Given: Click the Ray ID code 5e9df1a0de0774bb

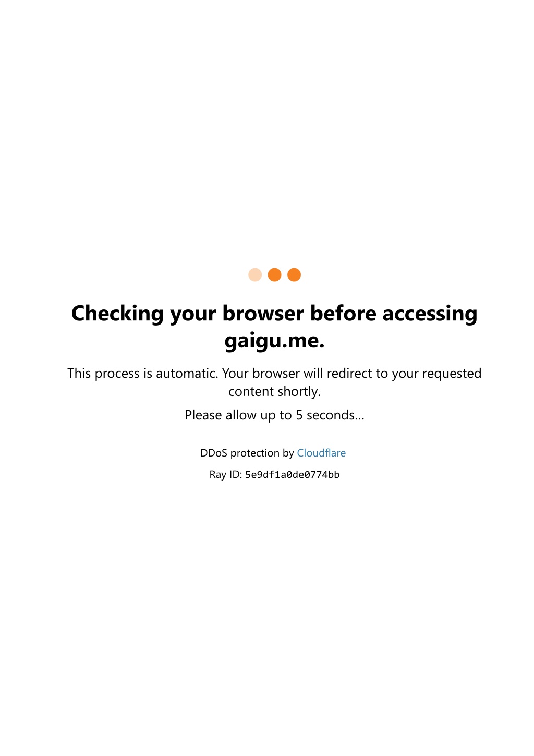Looking at the screenshot, I should click(292, 475).
